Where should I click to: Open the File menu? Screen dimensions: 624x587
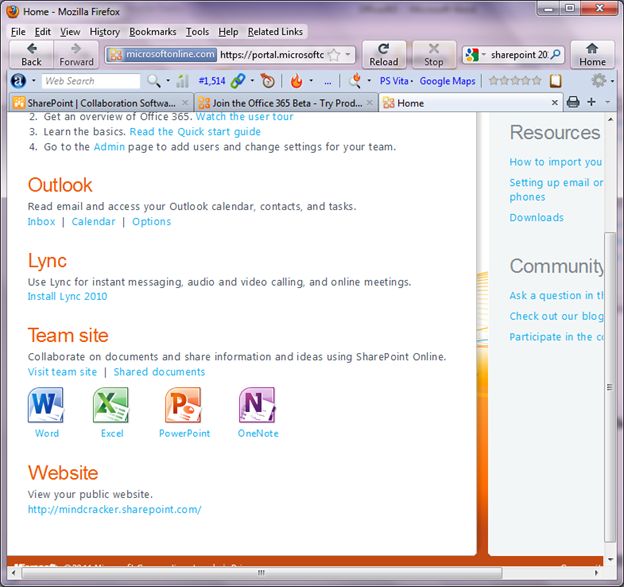(18, 32)
